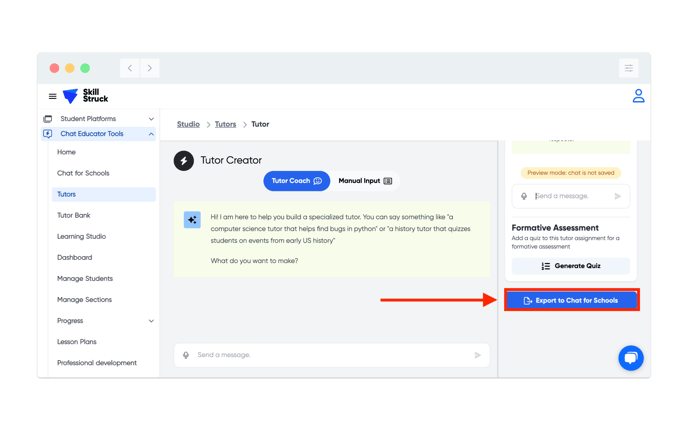
Task: Click Studio breadcrumb link
Action: 188,125
